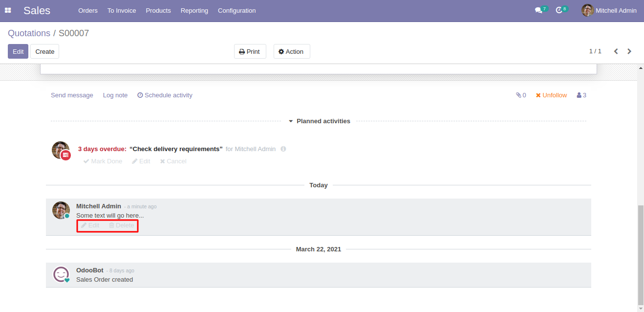Viewport: 644px width, 312px height.
Task: Open the Action dropdown
Action: (x=291, y=51)
